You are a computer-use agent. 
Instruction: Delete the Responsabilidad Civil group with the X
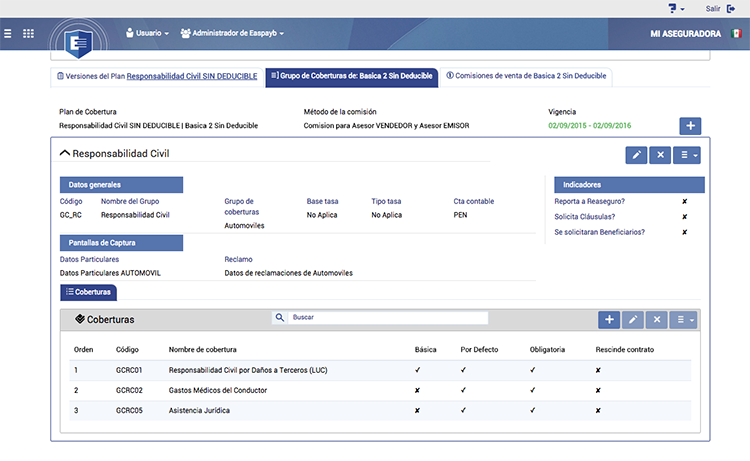[x=660, y=155]
